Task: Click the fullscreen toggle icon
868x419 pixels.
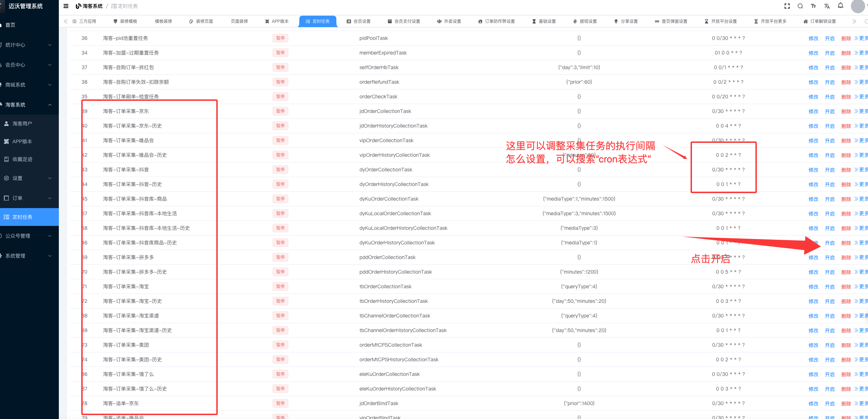Action: [x=787, y=6]
